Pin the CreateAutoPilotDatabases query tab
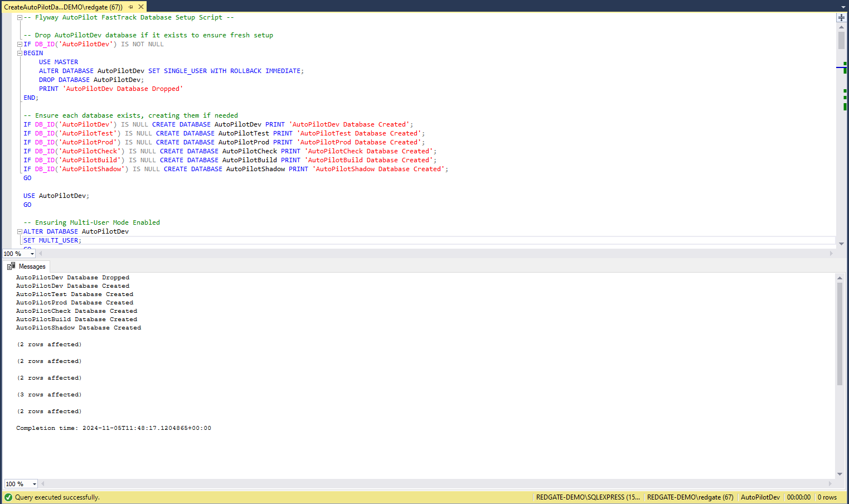Image resolution: width=849 pixels, height=504 pixels. 131,7
